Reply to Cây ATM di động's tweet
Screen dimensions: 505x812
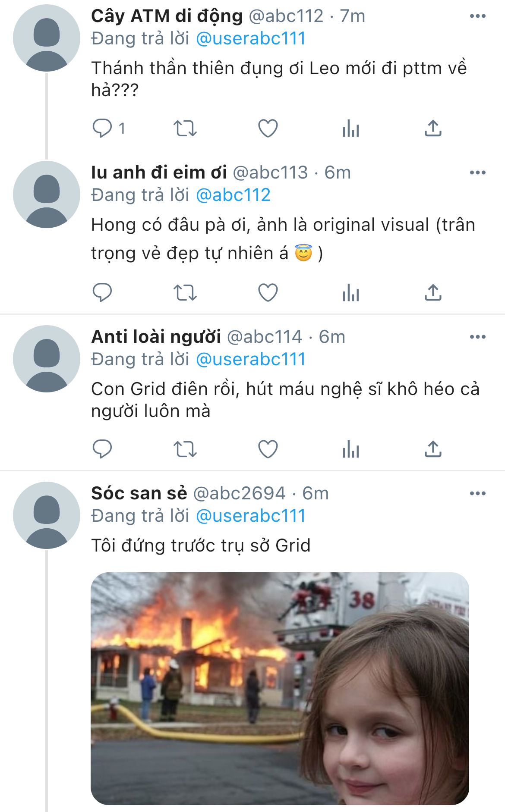tap(102, 128)
